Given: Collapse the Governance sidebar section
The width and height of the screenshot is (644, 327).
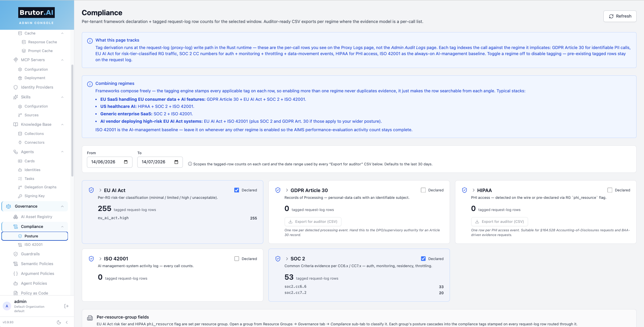Looking at the screenshot, I should click(62, 206).
